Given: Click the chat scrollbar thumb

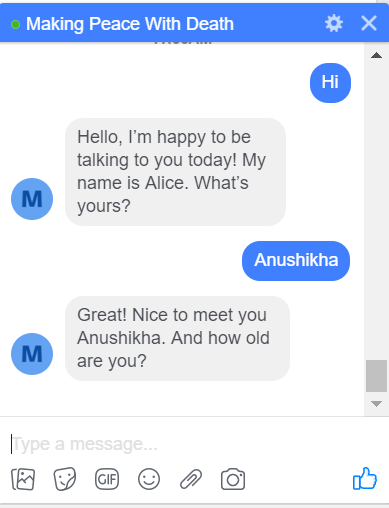Looking at the screenshot, I should 376,376.
